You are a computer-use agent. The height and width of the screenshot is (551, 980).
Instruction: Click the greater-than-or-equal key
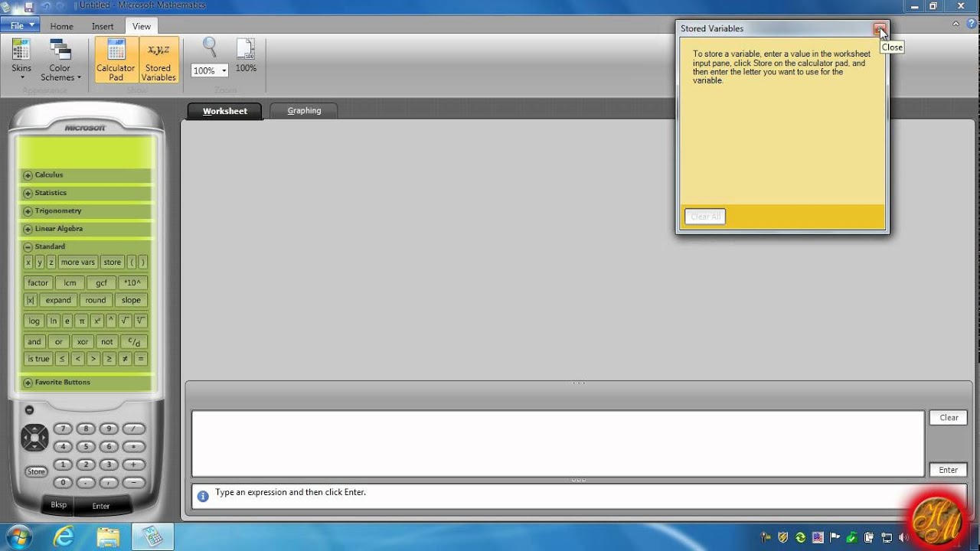pos(109,359)
